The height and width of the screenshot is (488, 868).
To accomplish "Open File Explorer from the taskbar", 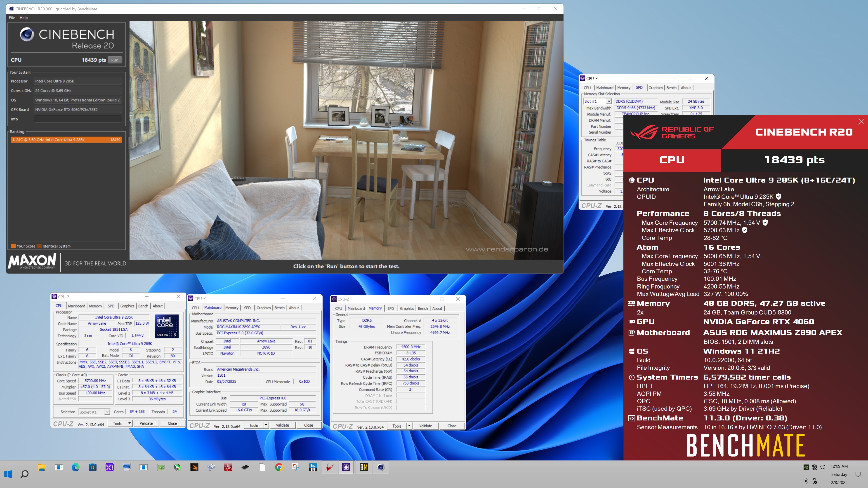I will click(x=41, y=467).
